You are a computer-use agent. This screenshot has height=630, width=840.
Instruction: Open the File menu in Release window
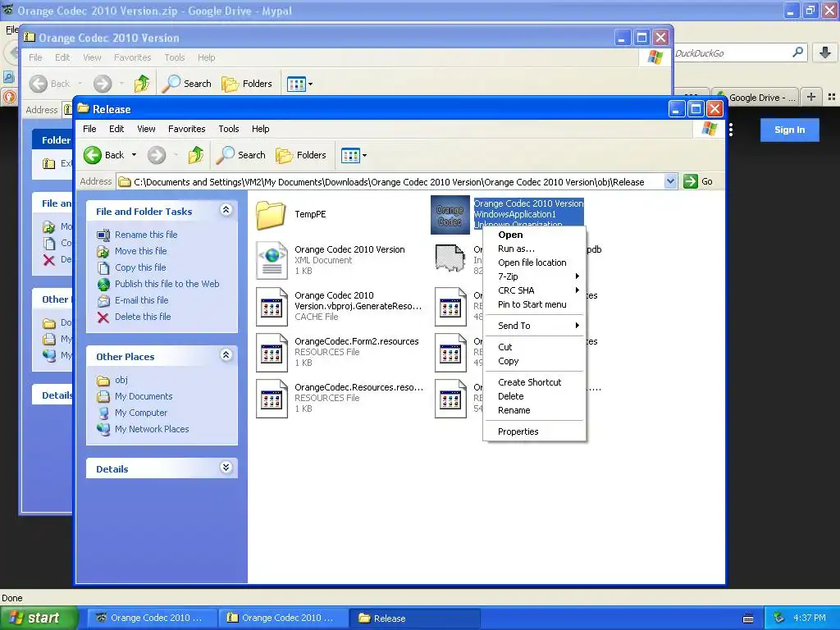pos(89,129)
